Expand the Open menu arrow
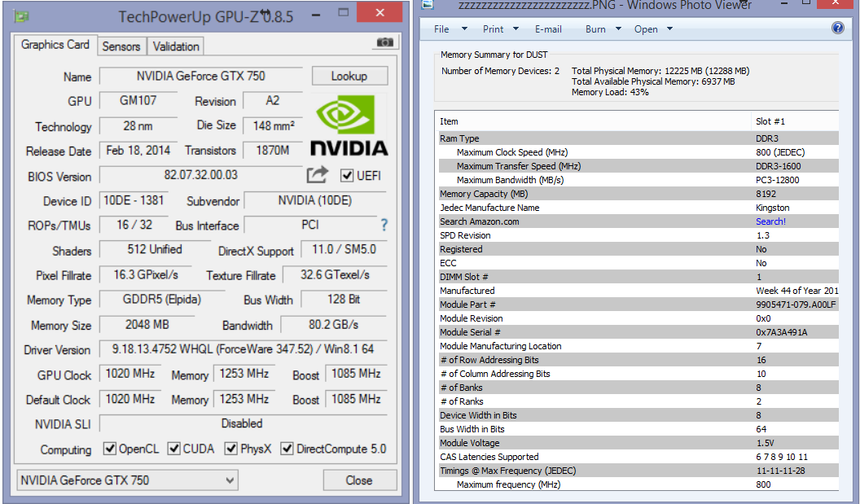 [669, 29]
